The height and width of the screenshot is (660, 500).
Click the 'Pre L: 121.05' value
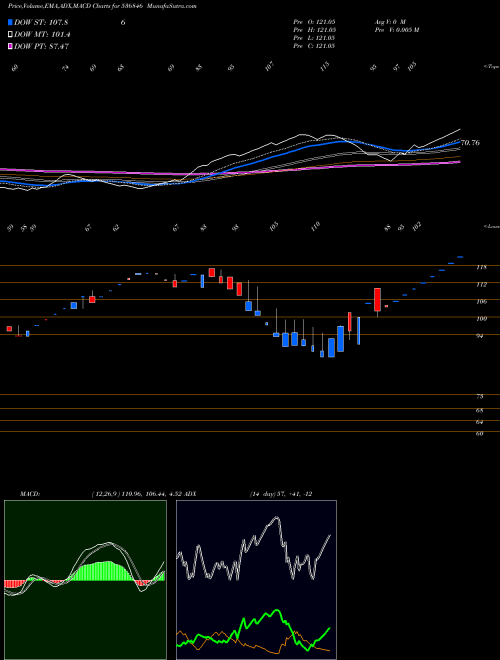pos(314,38)
